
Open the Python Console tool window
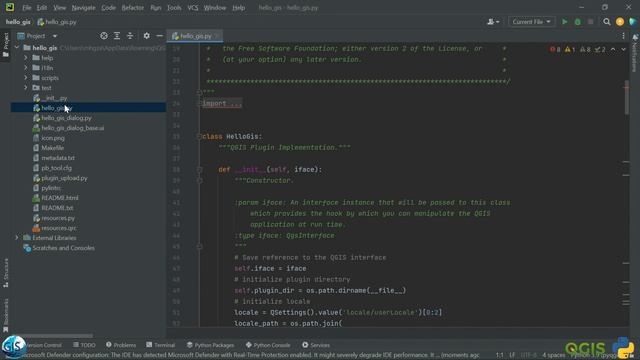(268, 345)
